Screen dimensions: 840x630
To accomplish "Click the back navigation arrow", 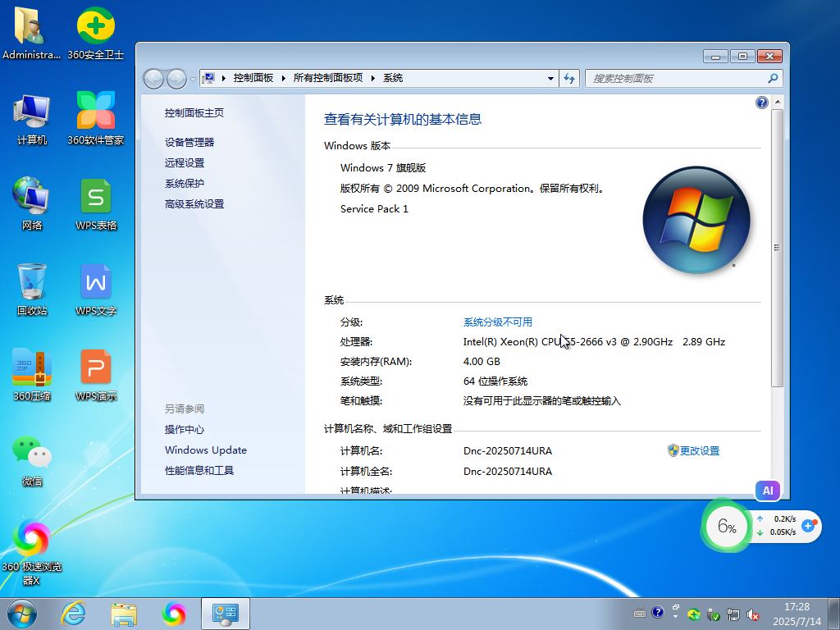I will tap(153, 79).
